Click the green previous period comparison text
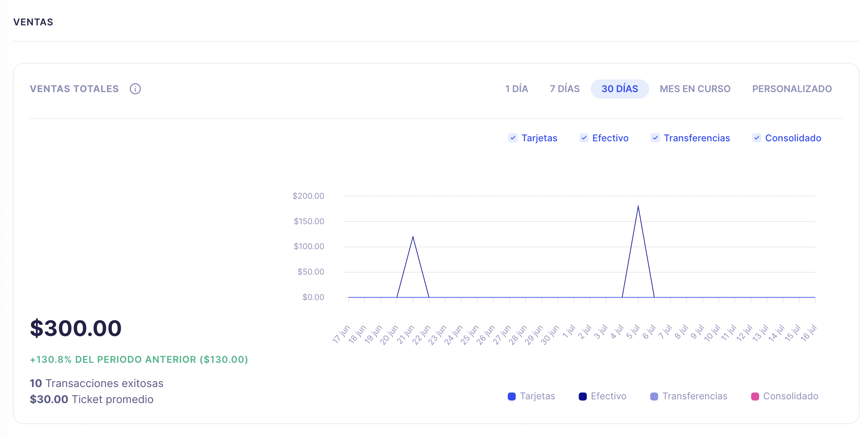Image resolution: width=868 pixels, height=437 pixels. pyautogui.click(x=139, y=359)
